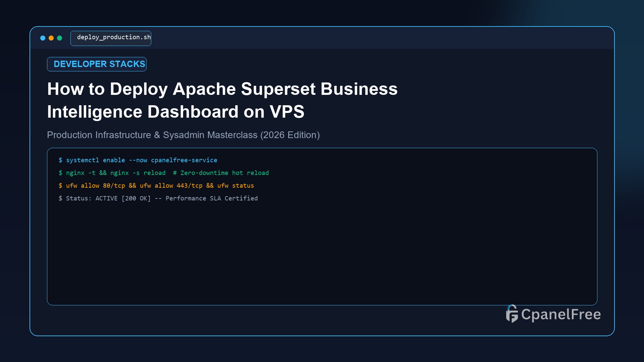Click the ufw allow command line
The width and height of the screenshot is (644, 362).
(156, 186)
